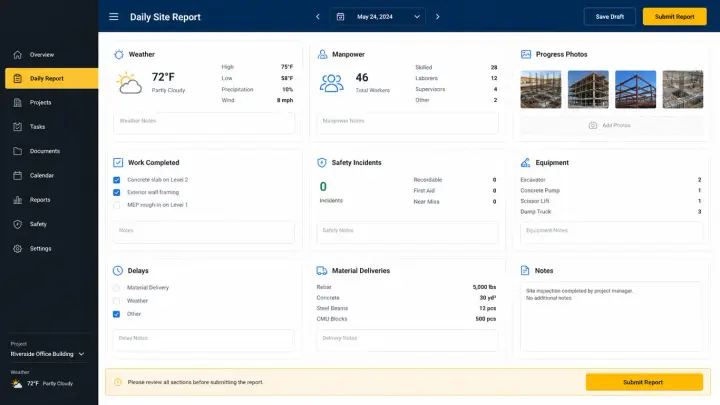Click the 72°F temperature reading

point(163,77)
